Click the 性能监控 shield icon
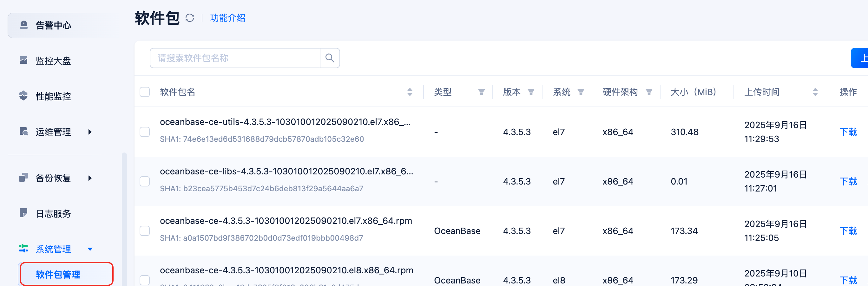The height and width of the screenshot is (286, 868). tap(23, 96)
